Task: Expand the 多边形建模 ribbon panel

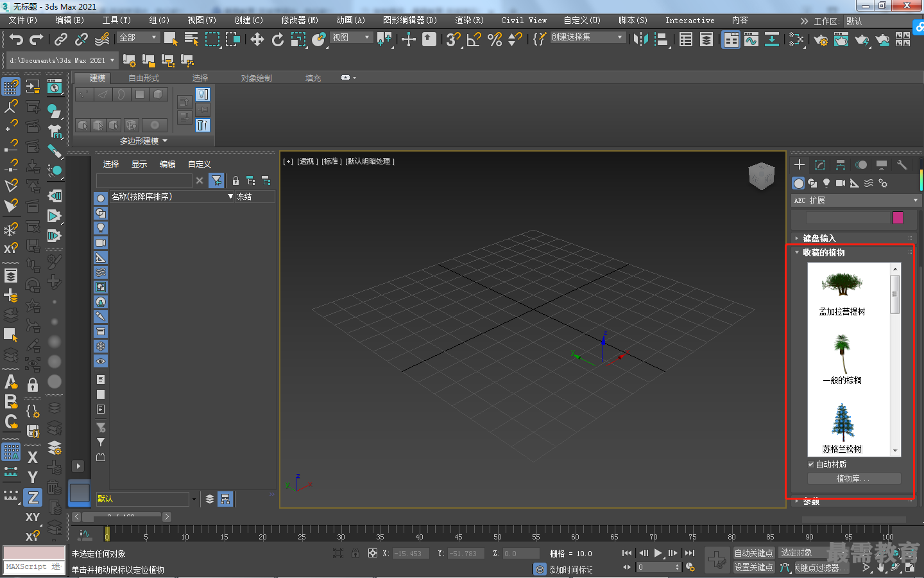Action: [x=143, y=141]
